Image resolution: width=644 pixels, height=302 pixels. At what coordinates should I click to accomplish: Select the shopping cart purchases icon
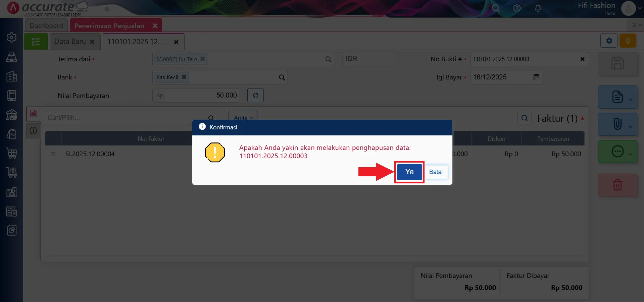tap(12, 153)
